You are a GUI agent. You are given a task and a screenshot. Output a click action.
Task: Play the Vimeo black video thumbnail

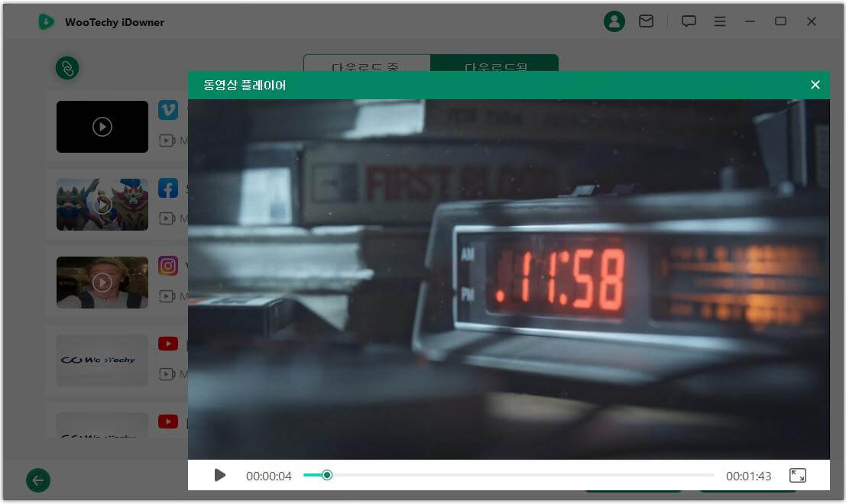102,127
